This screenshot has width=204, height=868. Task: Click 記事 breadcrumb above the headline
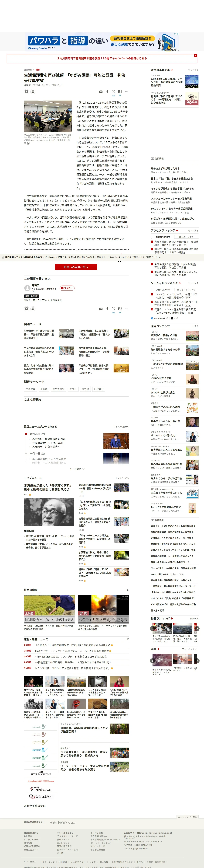tap(38, 70)
